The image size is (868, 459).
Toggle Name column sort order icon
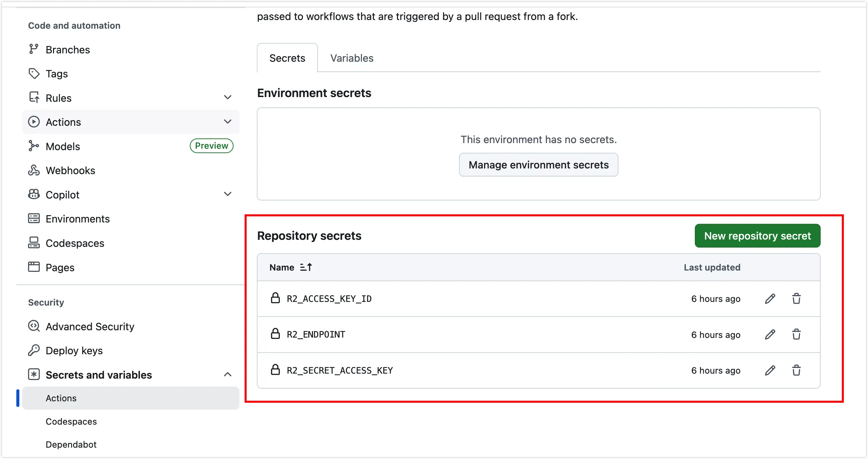[x=306, y=267]
